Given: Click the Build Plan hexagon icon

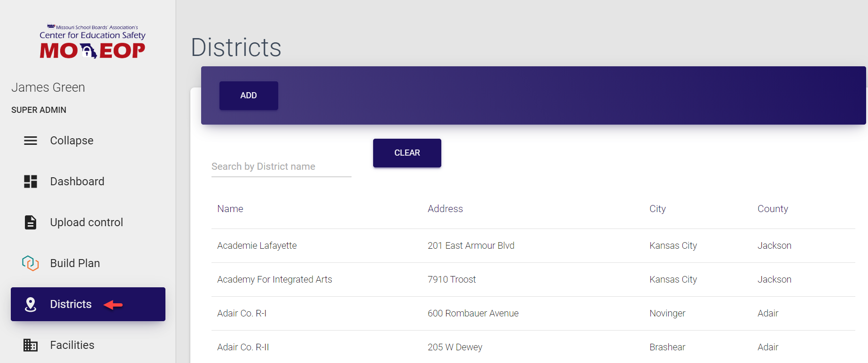Looking at the screenshot, I should pyautogui.click(x=31, y=263).
